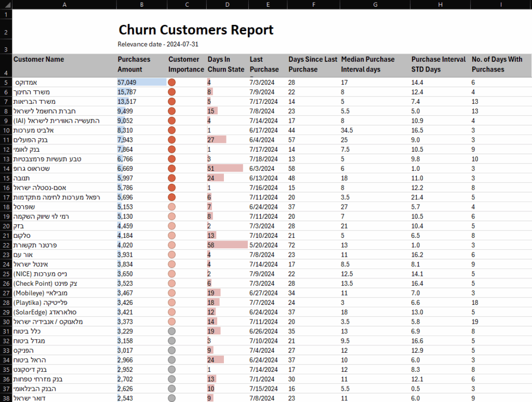This screenshot has width=532, height=402.
Task: Click the light pink importance circle in row 18
Action: pos(172,207)
